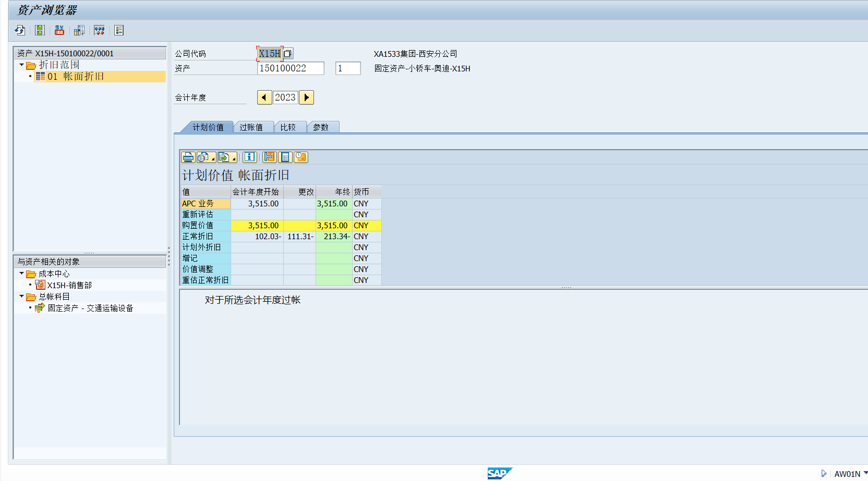Viewport: 868px width, 481px height.
Task: Click the print icon above the planned values table
Action: point(187,157)
